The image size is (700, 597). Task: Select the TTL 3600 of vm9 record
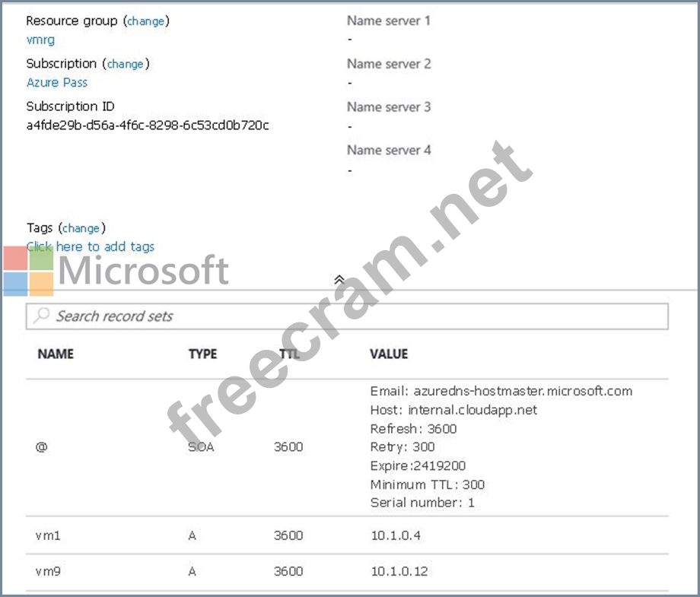[x=288, y=571]
